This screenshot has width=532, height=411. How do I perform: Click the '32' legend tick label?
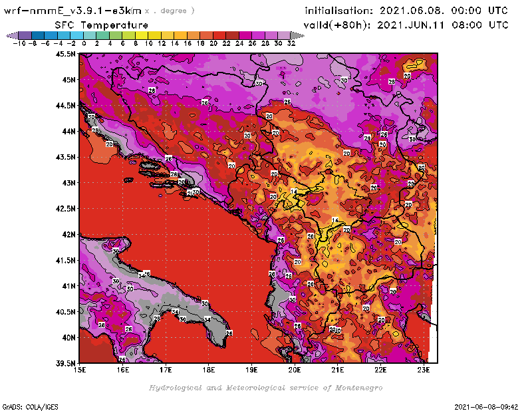coord(291,43)
